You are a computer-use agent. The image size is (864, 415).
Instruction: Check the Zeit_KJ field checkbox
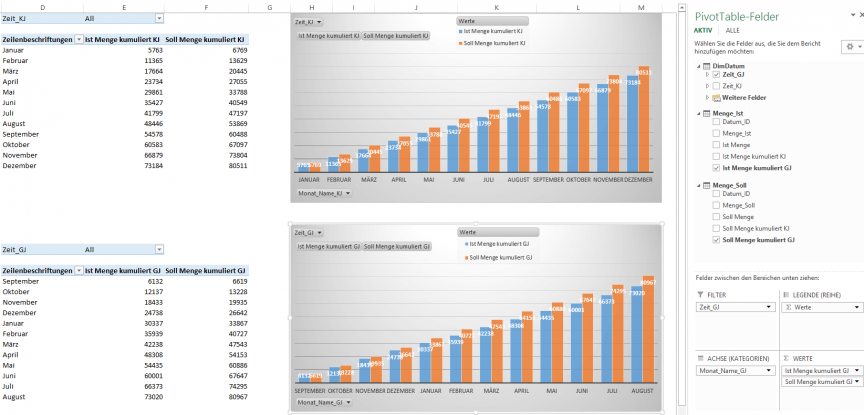715,86
